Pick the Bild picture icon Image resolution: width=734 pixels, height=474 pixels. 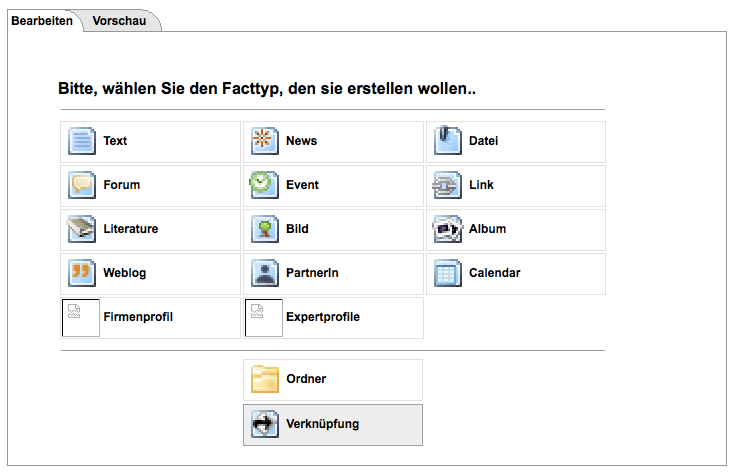[264, 230]
